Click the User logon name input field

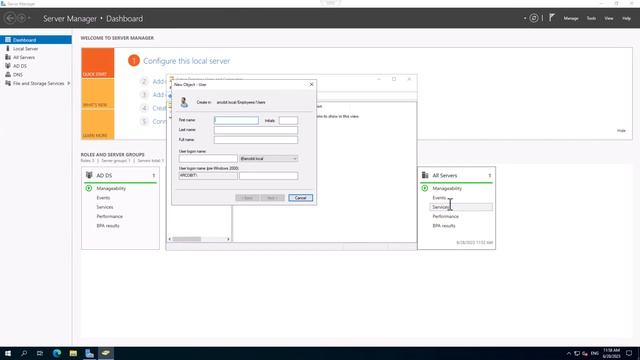(x=208, y=158)
